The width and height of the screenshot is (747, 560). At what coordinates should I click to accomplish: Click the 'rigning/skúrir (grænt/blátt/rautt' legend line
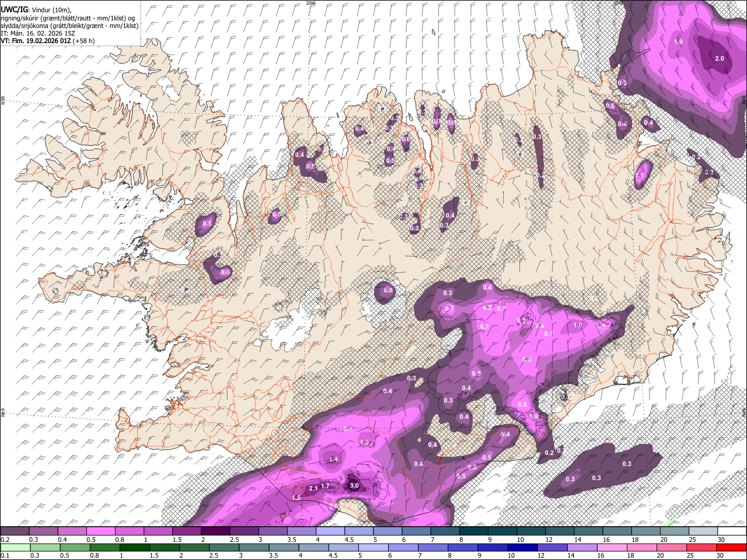pos(68,17)
